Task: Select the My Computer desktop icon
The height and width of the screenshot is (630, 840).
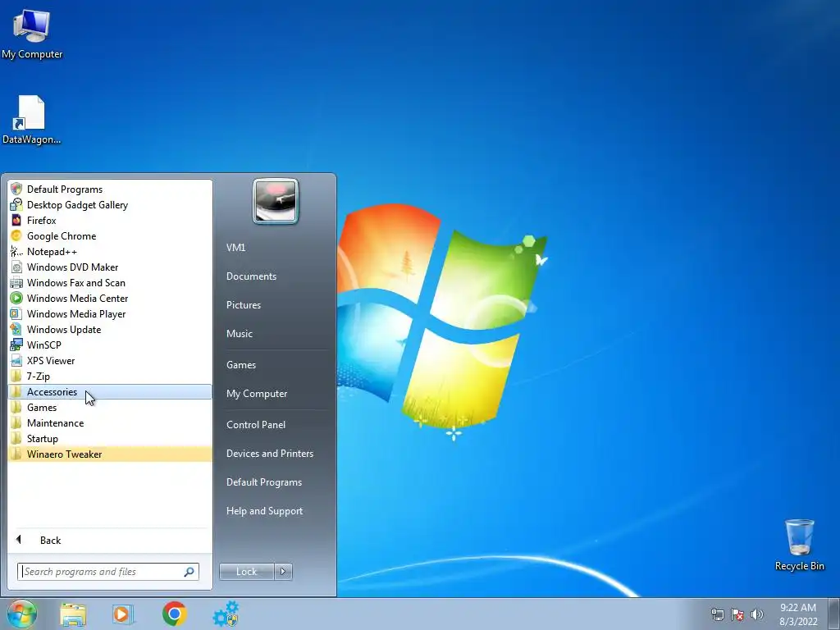Action: point(32,34)
